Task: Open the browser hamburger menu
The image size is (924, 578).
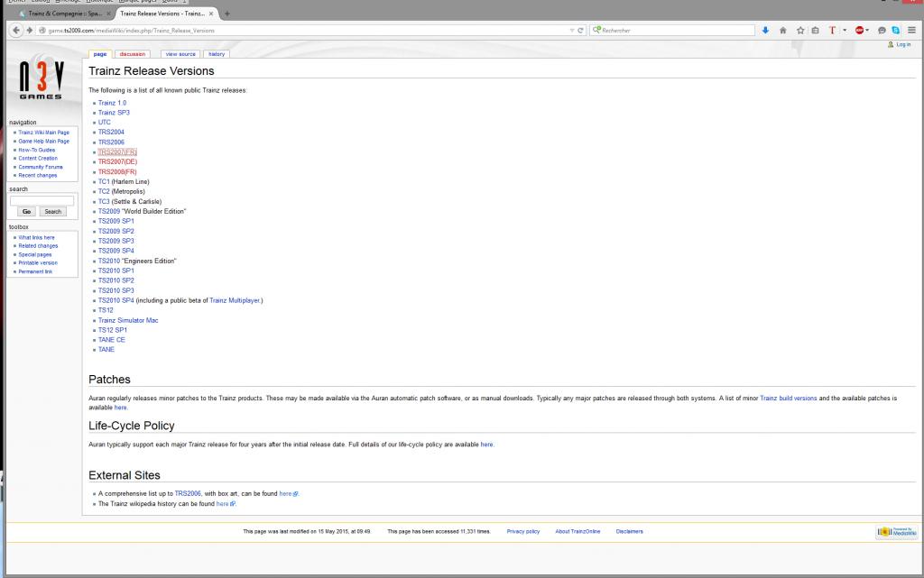Action: point(911,30)
